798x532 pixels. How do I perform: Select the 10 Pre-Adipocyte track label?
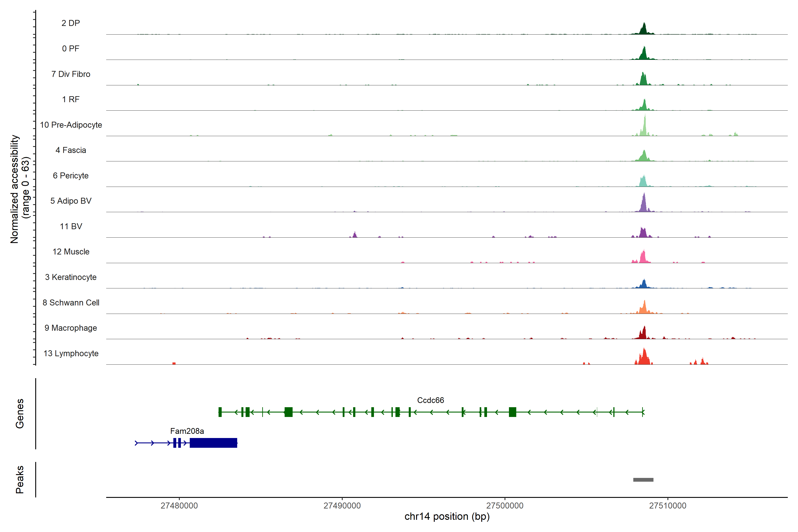point(71,125)
